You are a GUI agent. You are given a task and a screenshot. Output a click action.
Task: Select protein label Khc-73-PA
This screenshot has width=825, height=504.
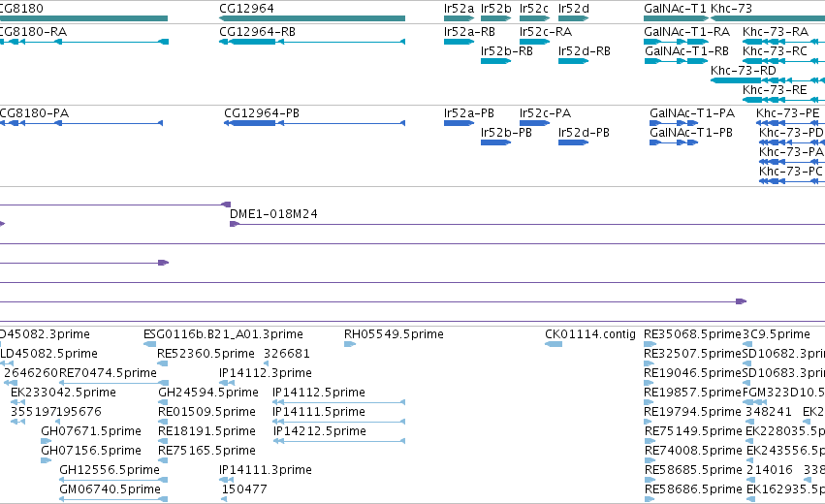tap(791, 152)
